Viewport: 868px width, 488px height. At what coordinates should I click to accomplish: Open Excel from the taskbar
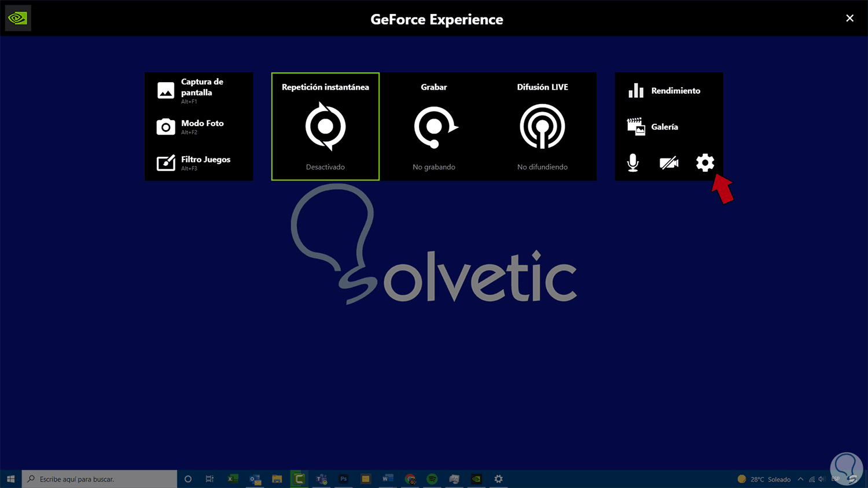pyautogui.click(x=233, y=479)
